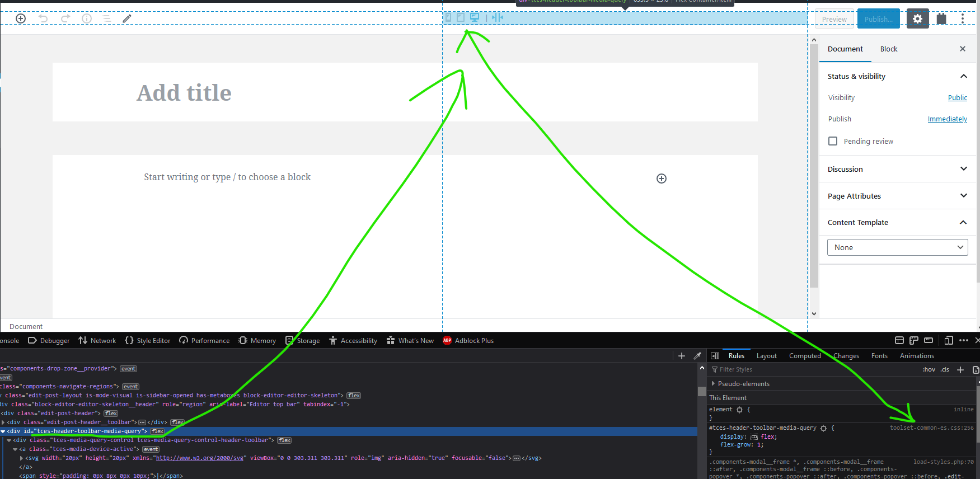Switch to the Document sidebar tab
The height and width of the screenshot is (479, 980).
(845, 49)
